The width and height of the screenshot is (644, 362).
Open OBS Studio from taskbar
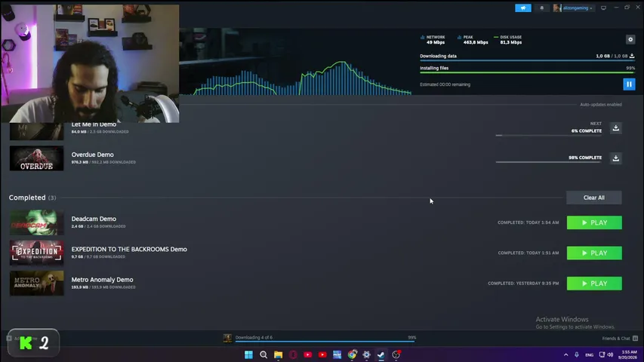(396, 354)
